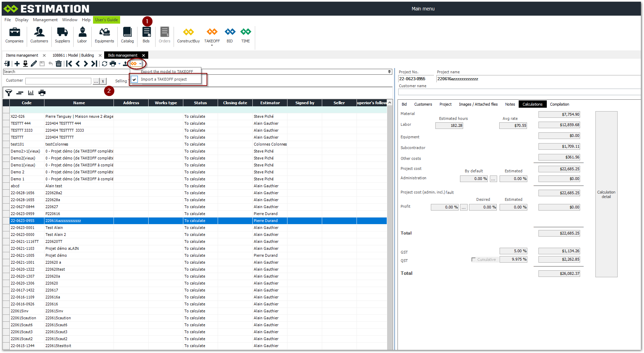
Task: Launch ConstructBuy from the main toolbar
Action: pos(188,35)
